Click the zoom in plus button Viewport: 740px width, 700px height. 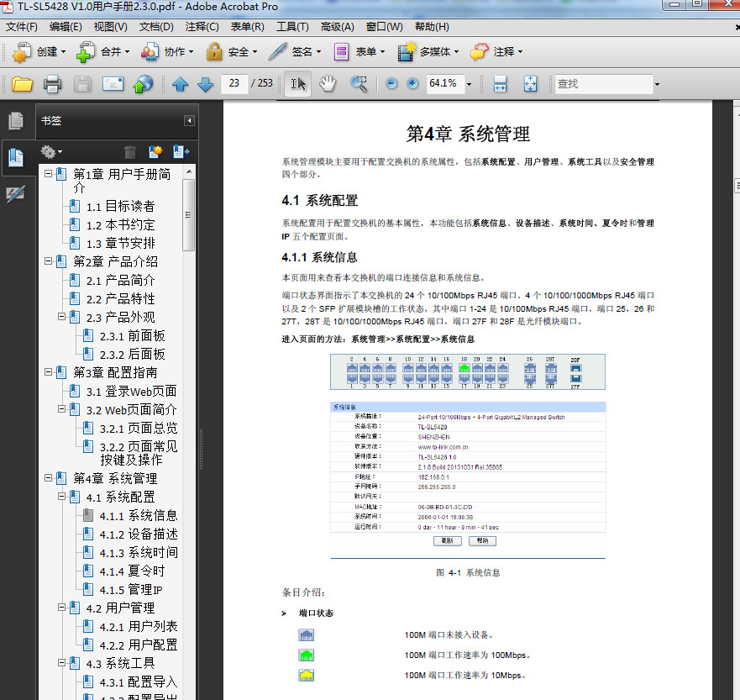tap(412, 83)
